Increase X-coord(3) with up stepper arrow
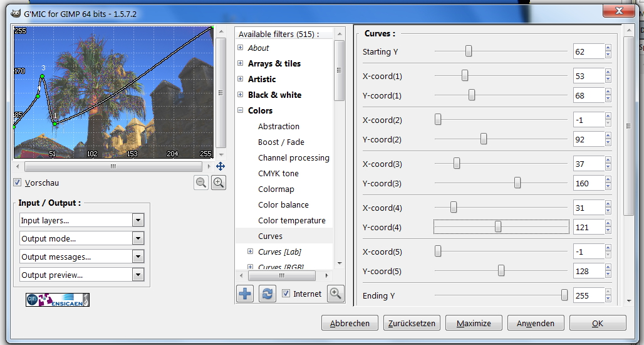Screen dimensions: 644x345 (608, 161)
